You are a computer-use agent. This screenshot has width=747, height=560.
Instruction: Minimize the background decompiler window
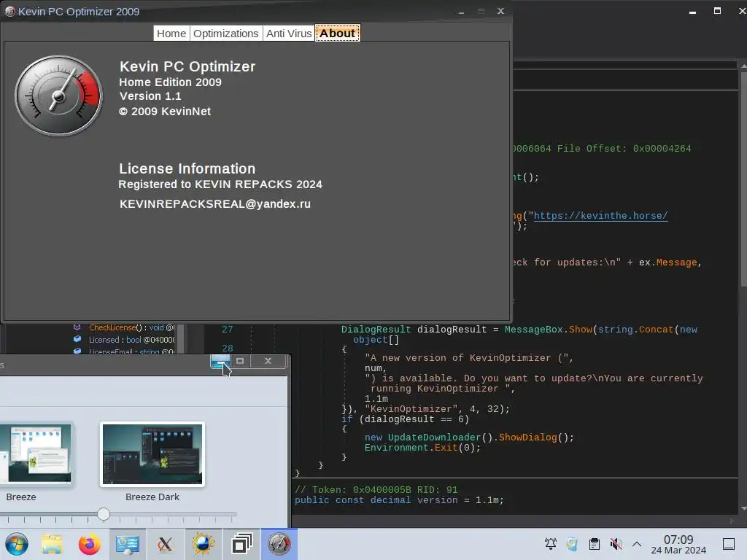click(693, 12)
